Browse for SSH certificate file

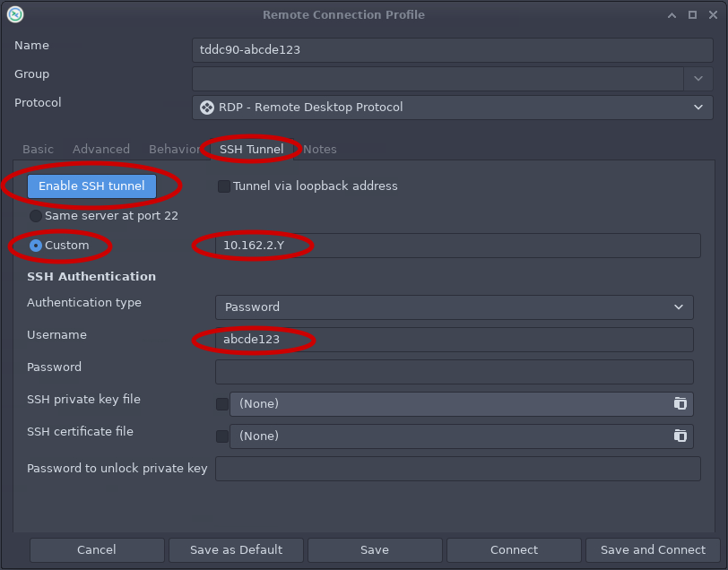pyautogui.click(x=680, y=436)
